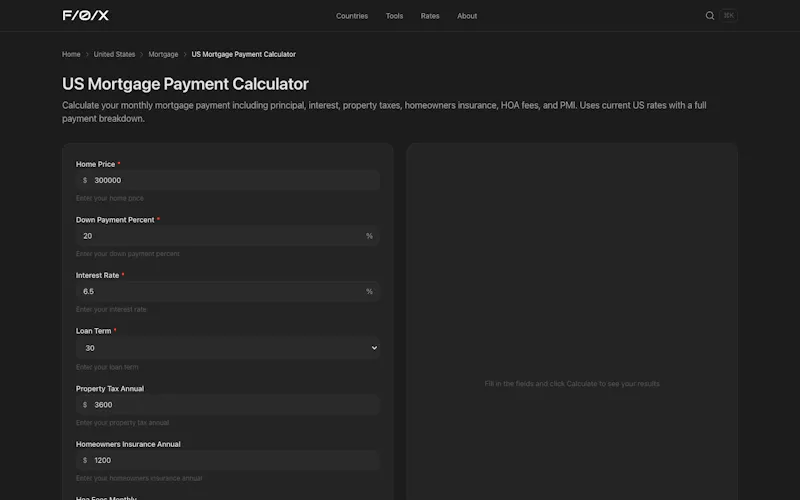Go to Mortgage breadcrumb link
Viewport: 800px width, 500px height.
coord(163,54)
